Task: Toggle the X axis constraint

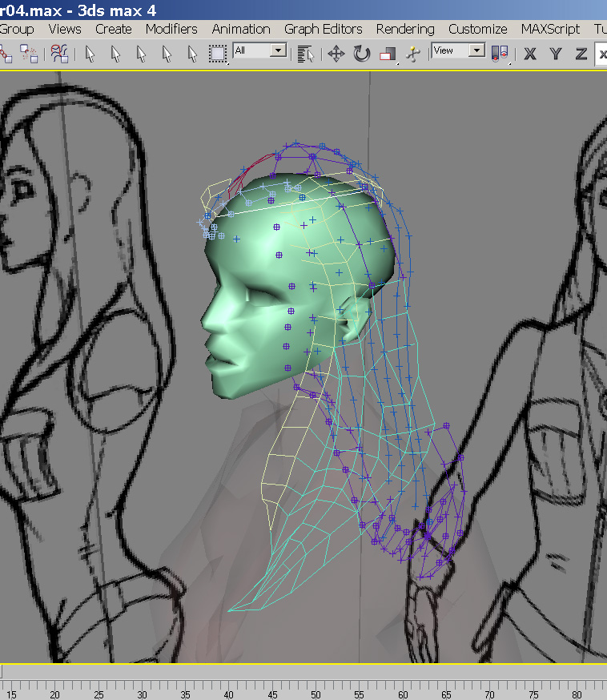Action: pyautogui.click(x=530, y=54)
